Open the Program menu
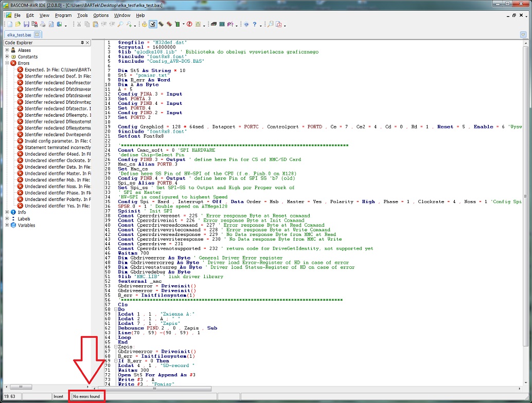This screenshot has height=403, width=532. click(x=63, y=15)
